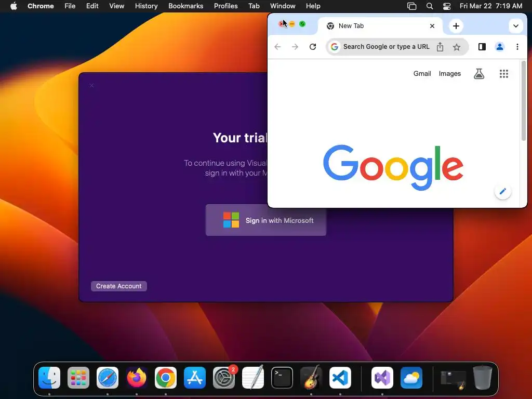Open the File menu
The height and width of the screenshot is (399, 532).
pos(70,6)
